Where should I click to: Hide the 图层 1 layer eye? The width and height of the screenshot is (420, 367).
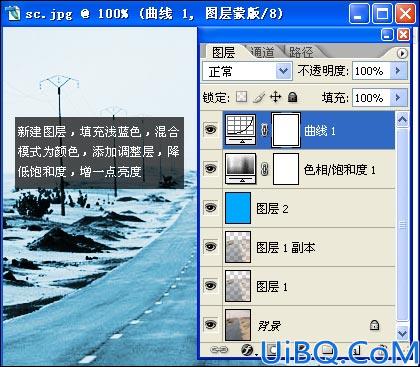(210, 286)
